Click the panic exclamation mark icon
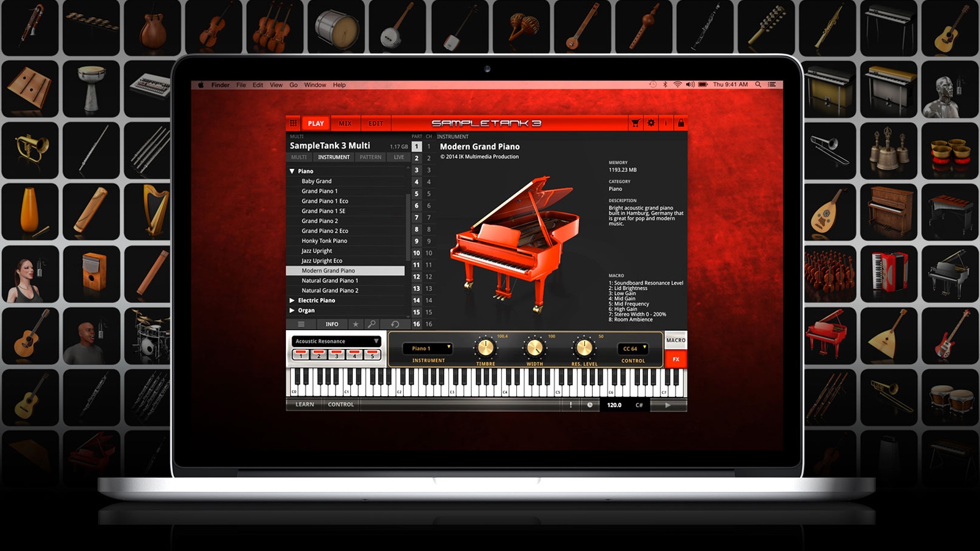Viewport: 980px width, 551px height. [571, 405]
